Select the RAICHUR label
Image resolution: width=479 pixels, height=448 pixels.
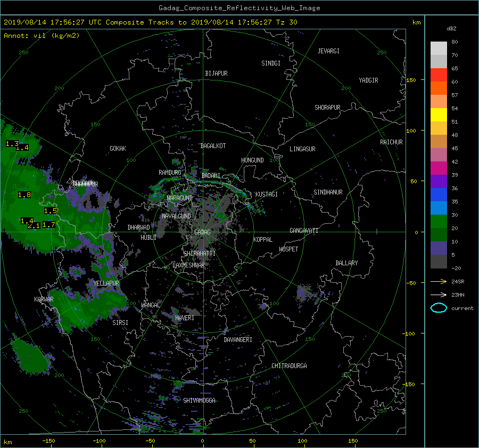point(391,142)
